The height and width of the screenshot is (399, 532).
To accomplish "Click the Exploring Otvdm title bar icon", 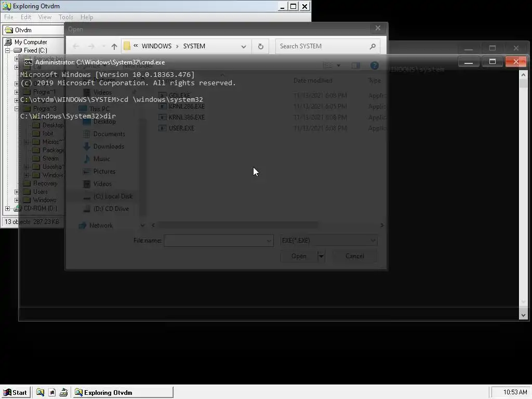I will tap(6, 6).
